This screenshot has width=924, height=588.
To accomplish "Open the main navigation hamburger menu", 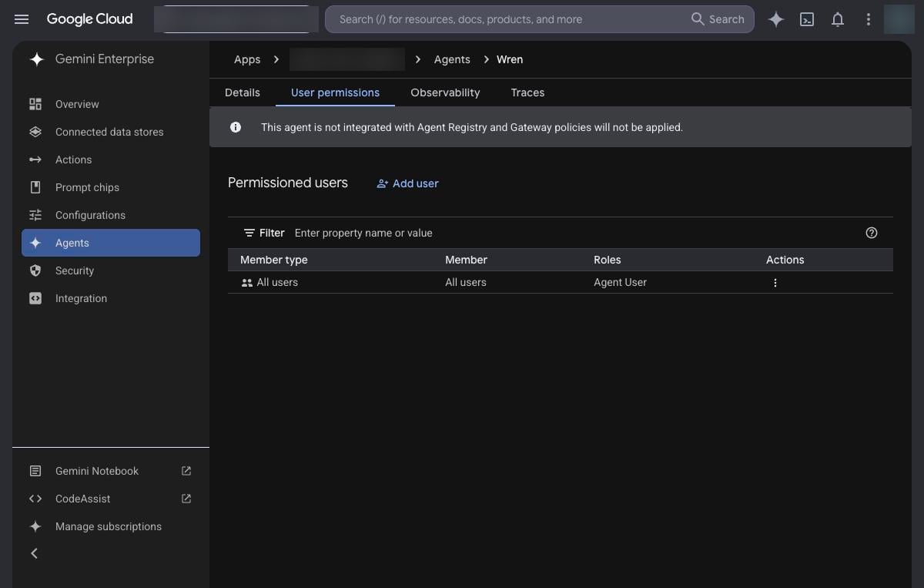I will click(22, 19).
